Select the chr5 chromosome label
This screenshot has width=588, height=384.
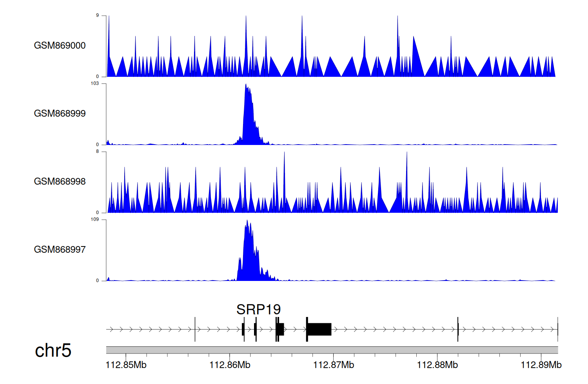click(x=53, y=350)
